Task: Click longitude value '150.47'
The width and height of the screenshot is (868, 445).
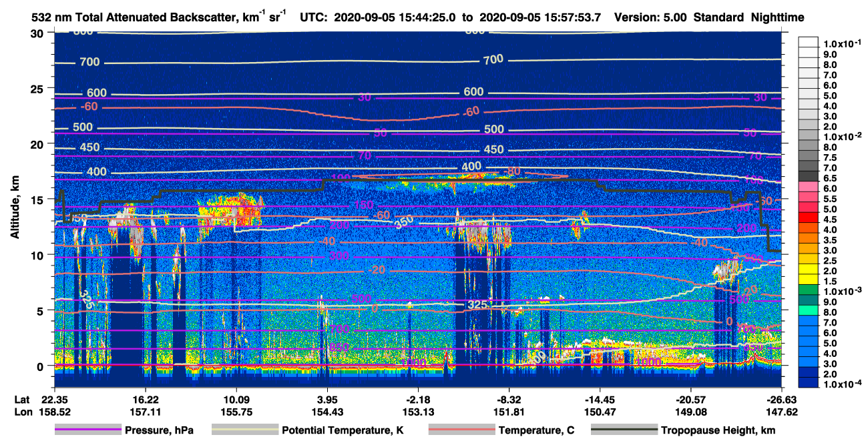Action: 600,412
